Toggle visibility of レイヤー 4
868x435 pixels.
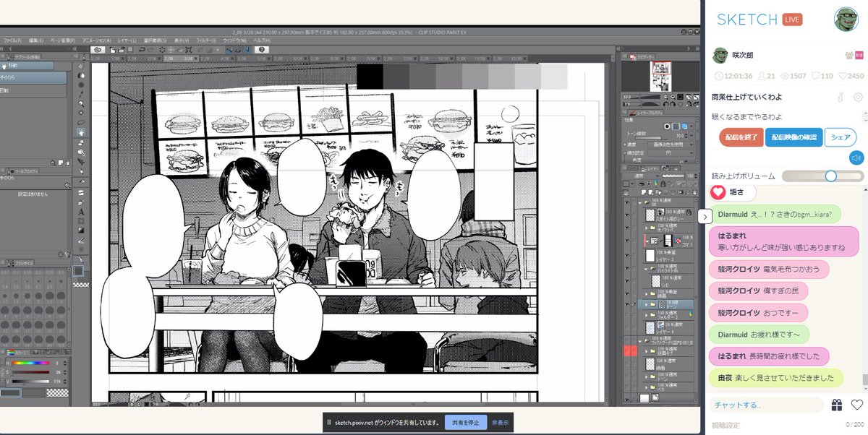(x=627, y=328)
